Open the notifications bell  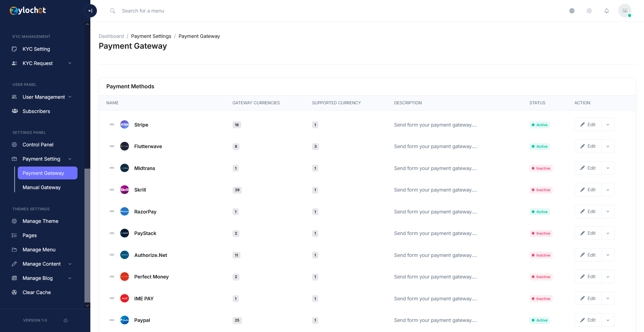[x=606, y=11]
